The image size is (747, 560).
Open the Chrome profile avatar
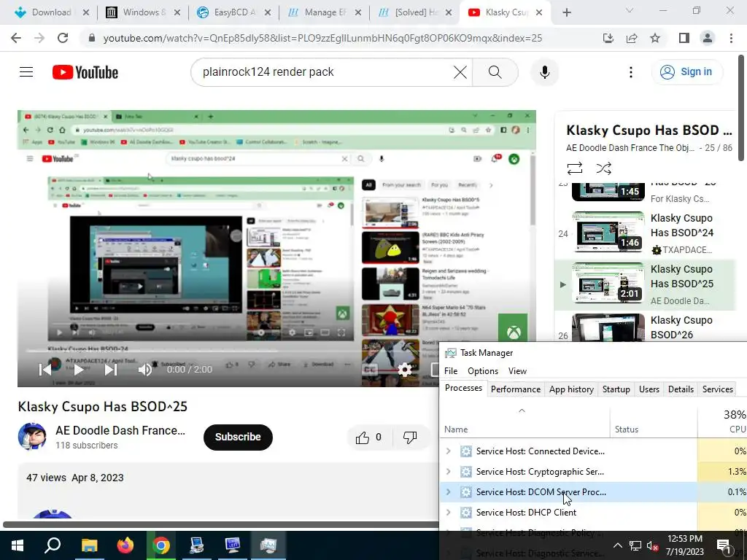708,38
